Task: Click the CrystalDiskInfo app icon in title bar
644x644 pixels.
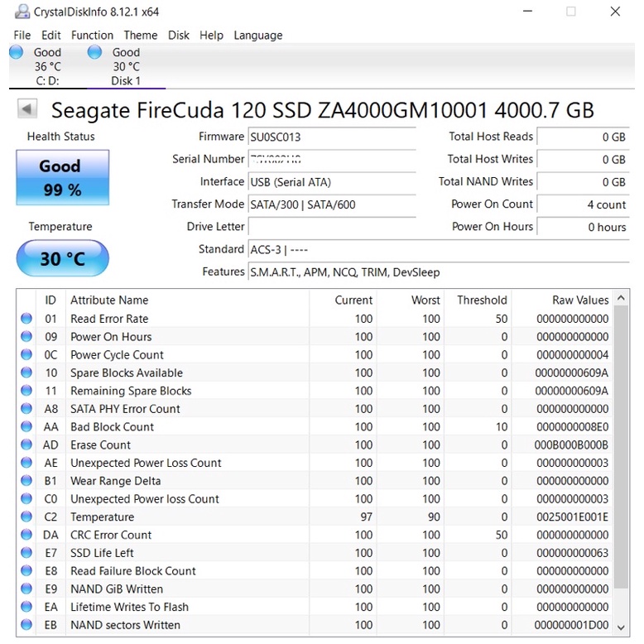Action: pos(22,12)
